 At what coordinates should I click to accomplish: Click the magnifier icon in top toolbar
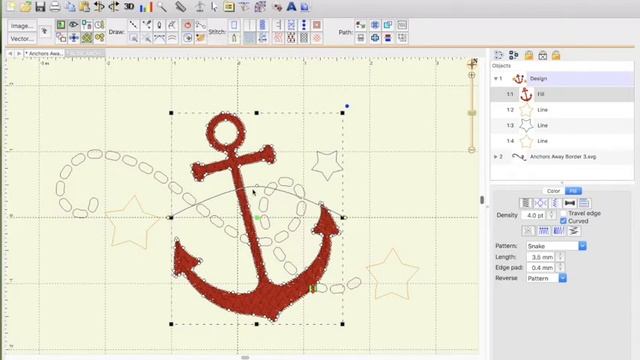tap(162, 7)
